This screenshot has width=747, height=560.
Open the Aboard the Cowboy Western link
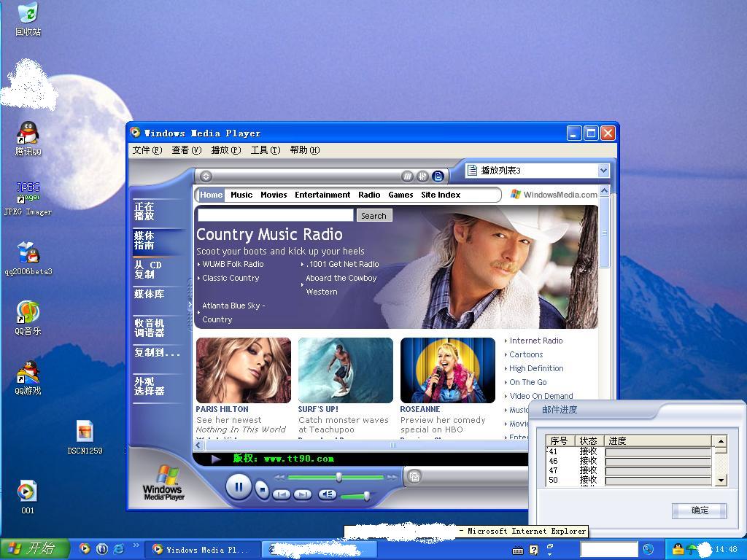click(341, 285)
